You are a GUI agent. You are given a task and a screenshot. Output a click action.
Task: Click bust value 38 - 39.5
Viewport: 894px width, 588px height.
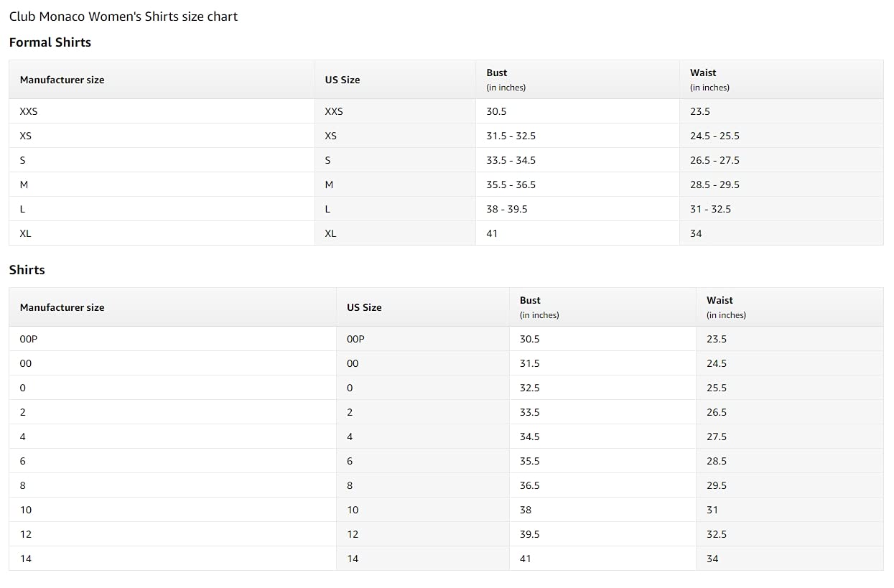click(x=577, y=209)
